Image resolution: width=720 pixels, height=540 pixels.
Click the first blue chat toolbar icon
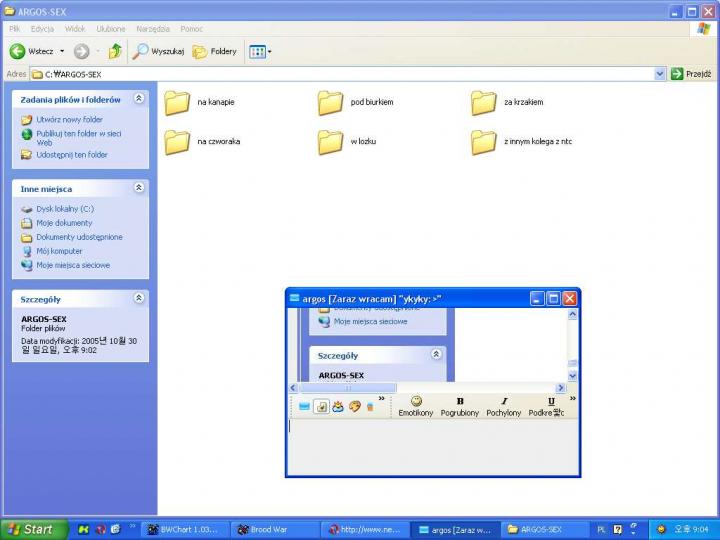(304, 406)
